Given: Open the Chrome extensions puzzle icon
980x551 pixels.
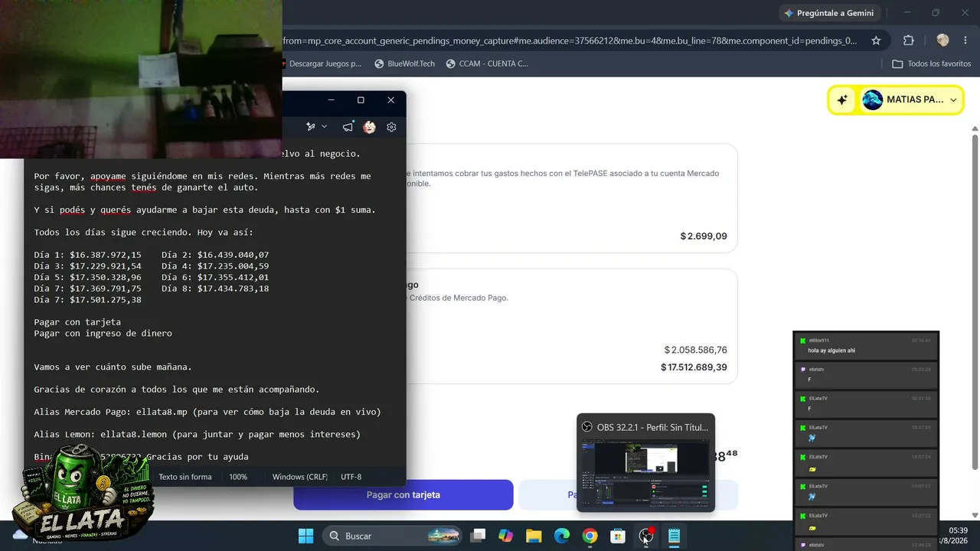Looking at the screenshot, I should 909,41.
